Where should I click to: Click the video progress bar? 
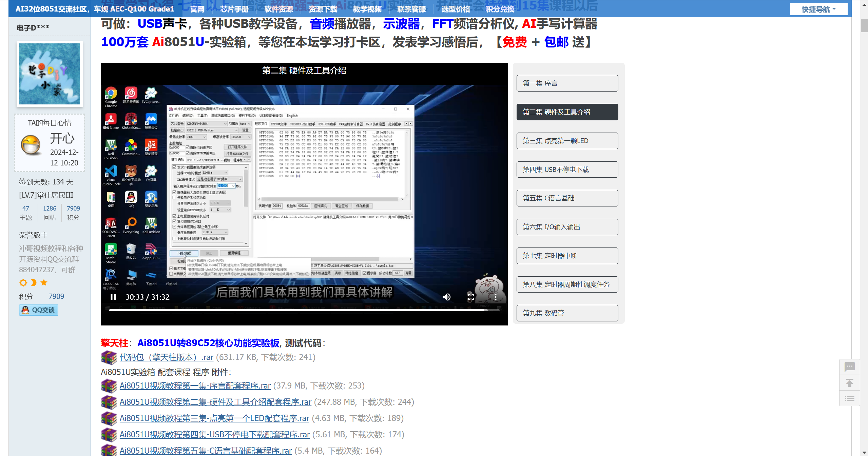(x=304, y=310)
